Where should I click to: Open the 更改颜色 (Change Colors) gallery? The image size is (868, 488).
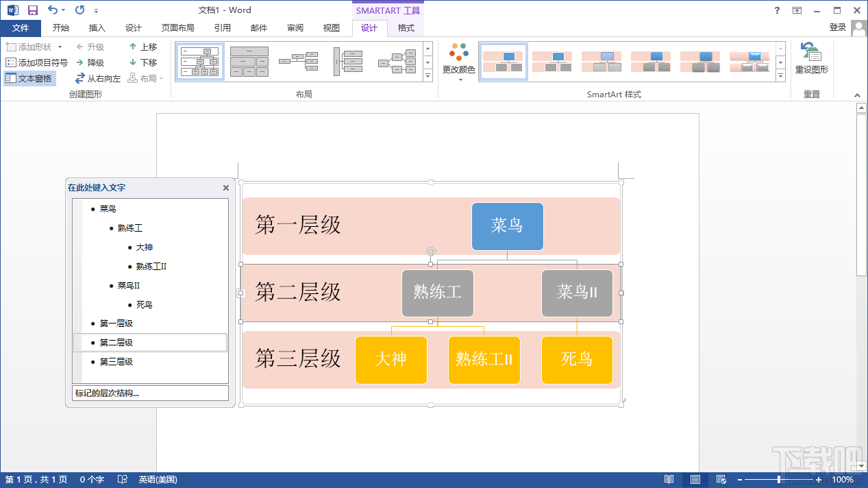coord(458,62)
